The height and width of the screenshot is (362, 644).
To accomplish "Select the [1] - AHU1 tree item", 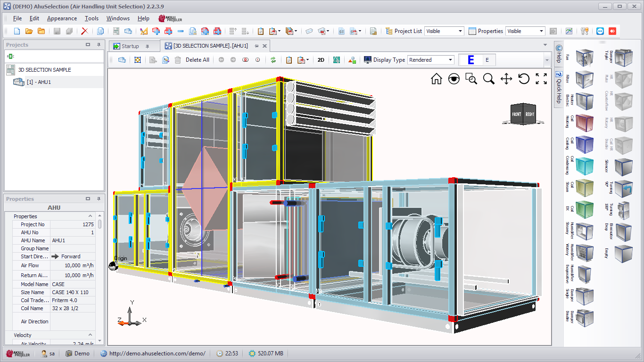I will (39, 82).
